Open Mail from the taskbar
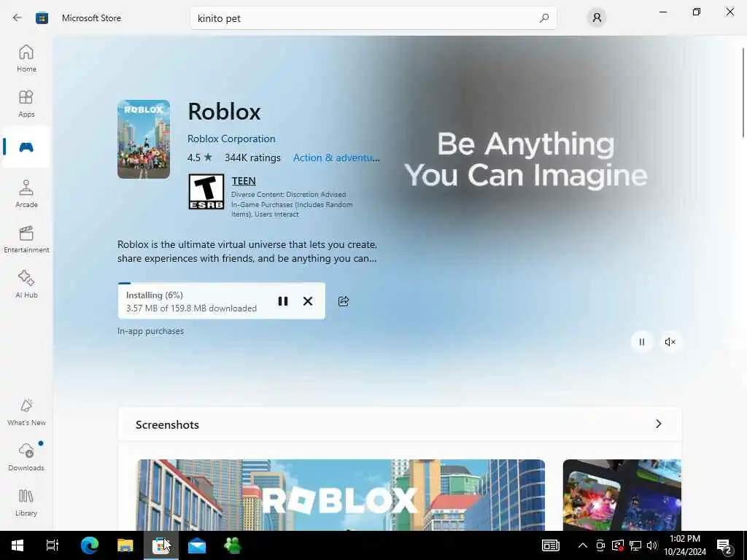 click(197, 545)
